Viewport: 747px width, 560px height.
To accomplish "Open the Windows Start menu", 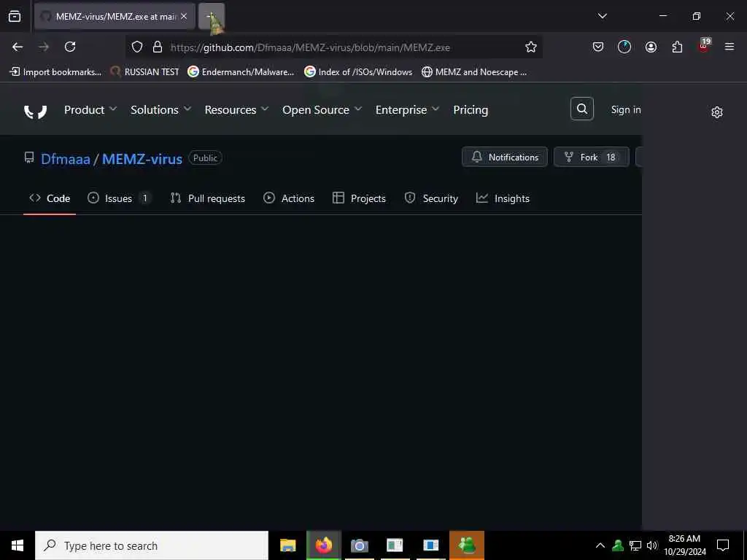I will (x=18, y=545).
